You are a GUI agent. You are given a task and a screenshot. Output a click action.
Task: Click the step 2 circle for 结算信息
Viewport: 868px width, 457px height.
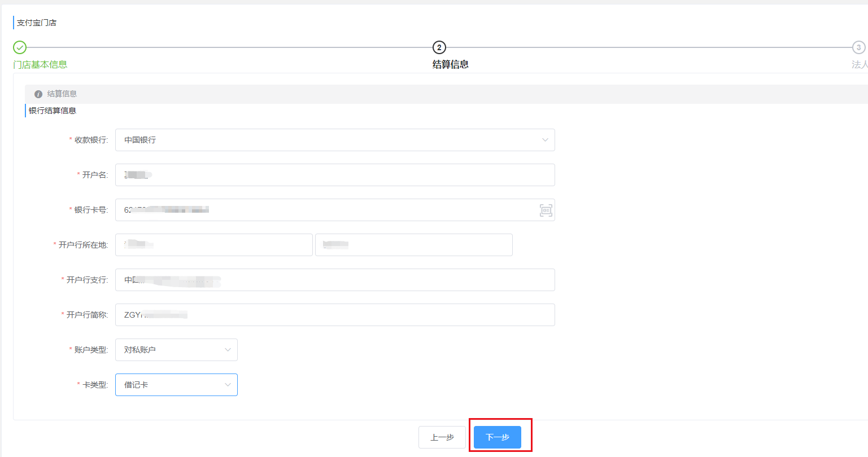pyautogui.click(x=439, y=47)
